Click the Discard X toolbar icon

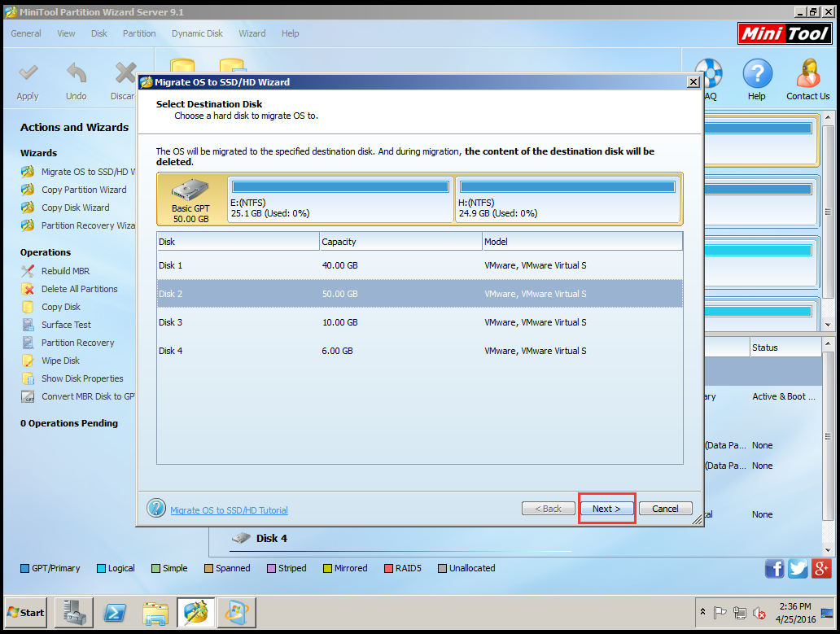[125, 72]
